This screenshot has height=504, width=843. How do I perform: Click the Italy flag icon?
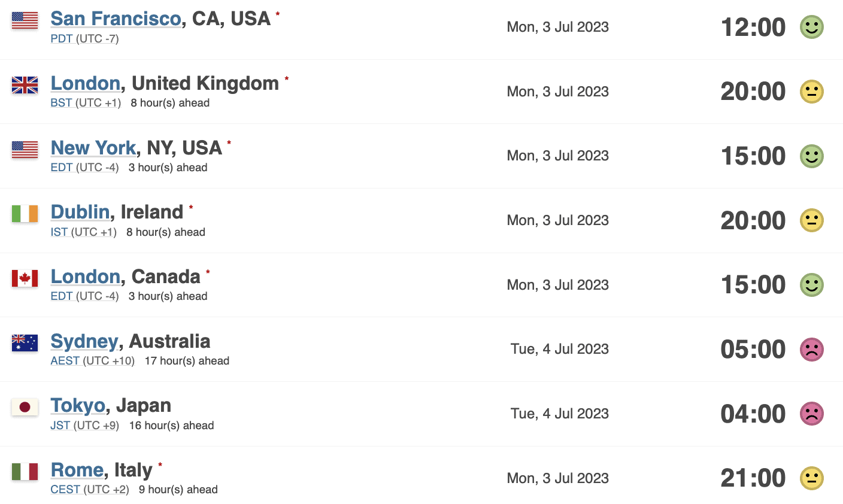point(25,472)
